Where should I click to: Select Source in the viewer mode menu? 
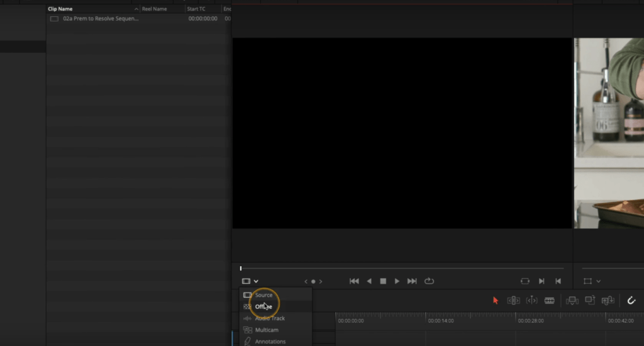point(275,294)
